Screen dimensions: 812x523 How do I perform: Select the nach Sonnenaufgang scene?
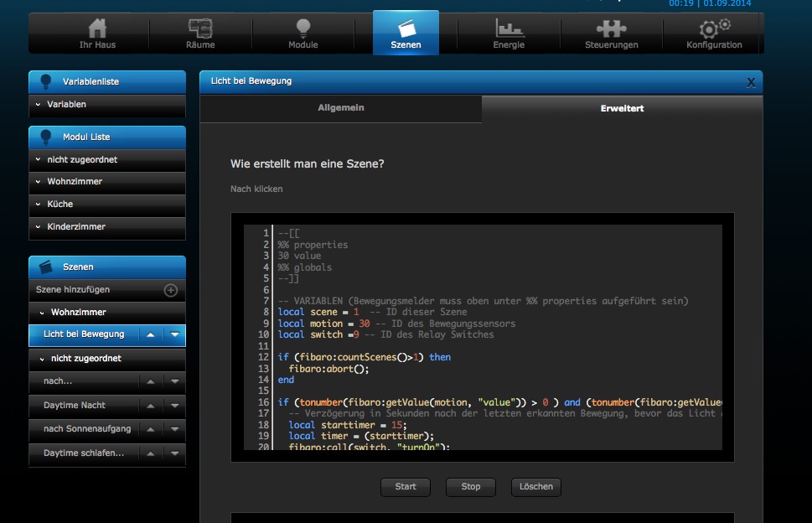87,429
